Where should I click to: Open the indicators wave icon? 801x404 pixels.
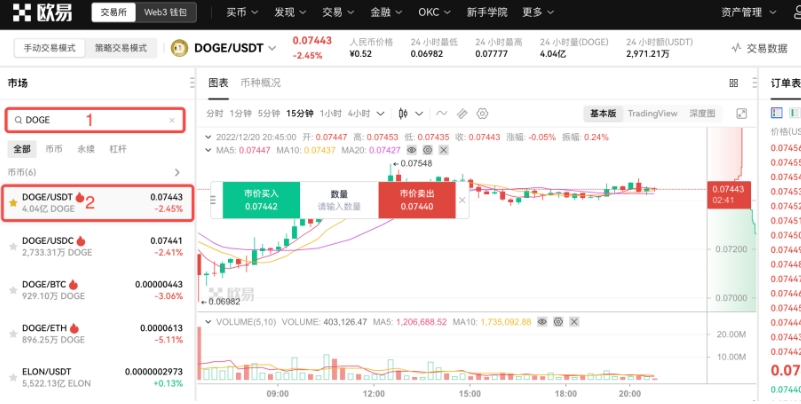pyautogui.click(x=441, y=113)
